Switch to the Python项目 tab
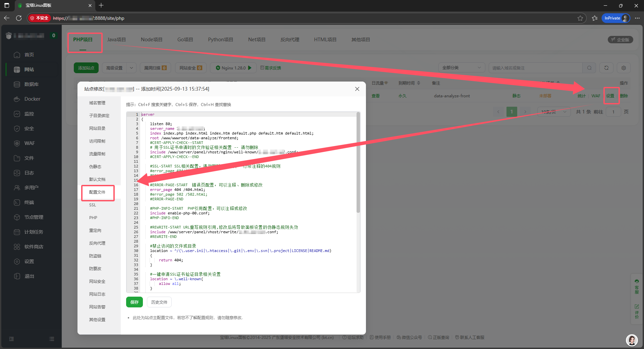This screenshot has width=644, height=349. coord(220,39)
